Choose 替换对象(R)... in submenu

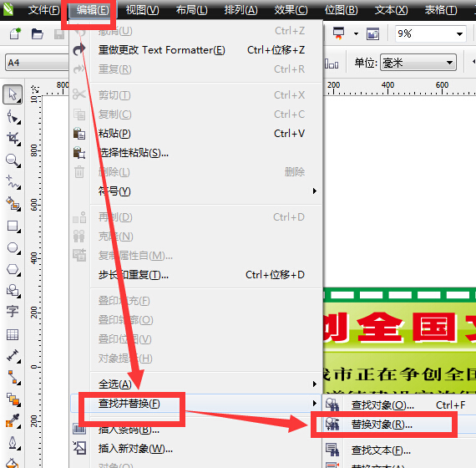point(399,425)
